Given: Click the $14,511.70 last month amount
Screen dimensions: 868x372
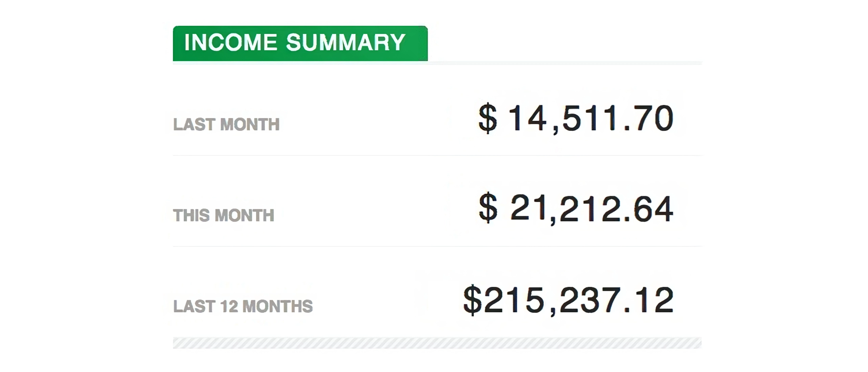Looking at the screenshot, I should (x=576, y=118).
